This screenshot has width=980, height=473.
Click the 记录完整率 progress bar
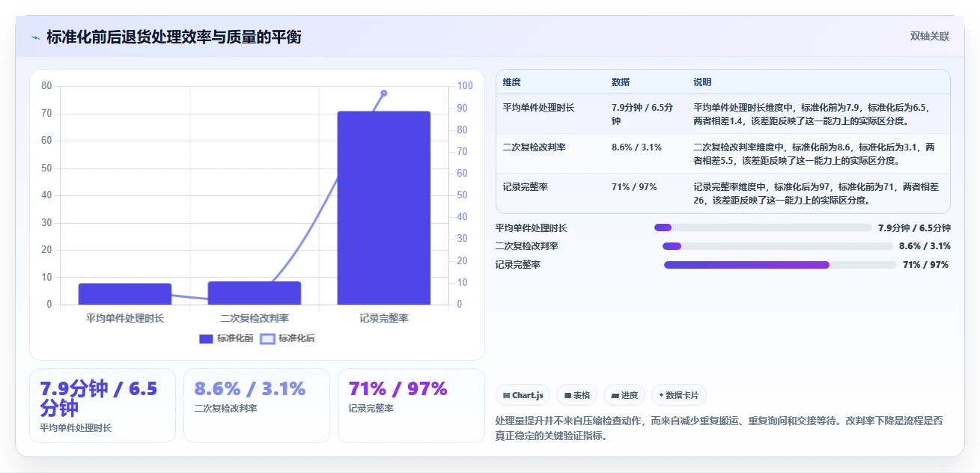click(780, 264)
